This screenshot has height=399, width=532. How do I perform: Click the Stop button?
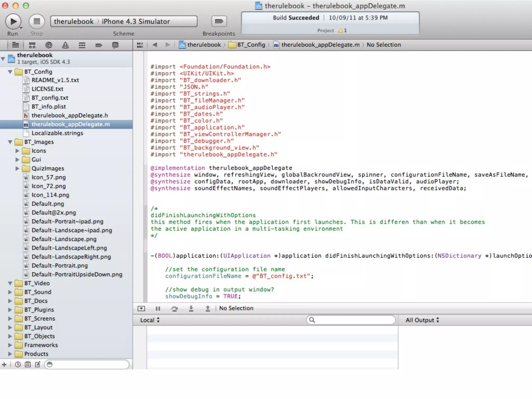coord(37,22)
